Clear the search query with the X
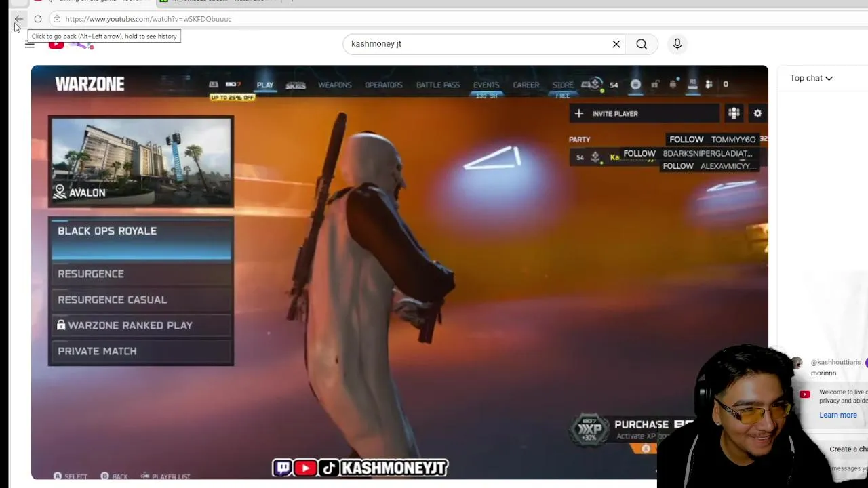The width and height of the screenshot is (868, 488). click(x=616, y=44)
